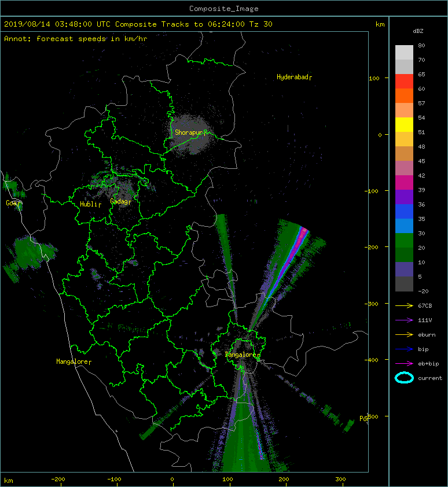Click the cyan current ellipse symbol
This screenshot has height=487, width=448.
[x=404, y=378]
